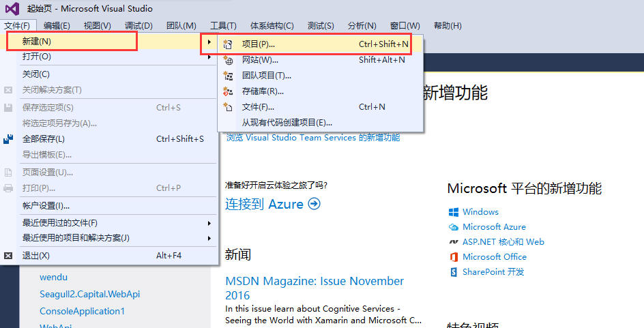Choose 文件(F)... in New submenu
Screen dimensions: 644x328
[x=321, y=107]
